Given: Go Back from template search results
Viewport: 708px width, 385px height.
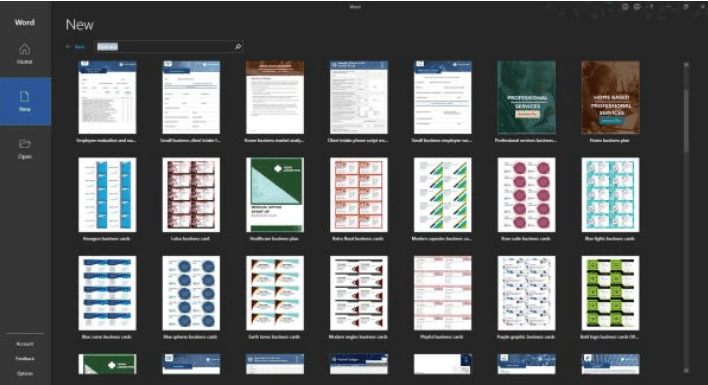Looking at the screenshot, I should pos(75,46).
